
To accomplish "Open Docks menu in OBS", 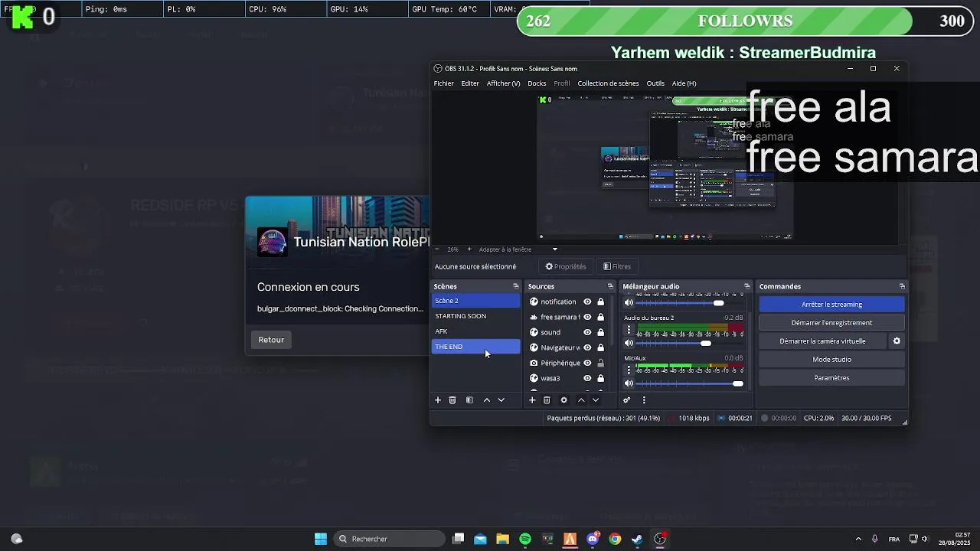I will click(537, 83).
